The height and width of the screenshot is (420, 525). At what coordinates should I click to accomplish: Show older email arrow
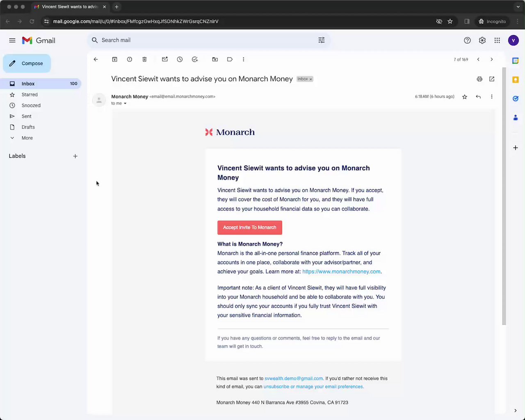[492, 59]
